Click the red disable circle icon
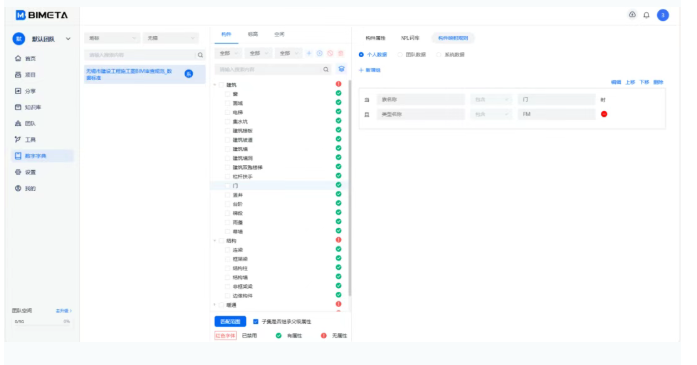Viewport: 697px width, 365px height. pos(330,53)
